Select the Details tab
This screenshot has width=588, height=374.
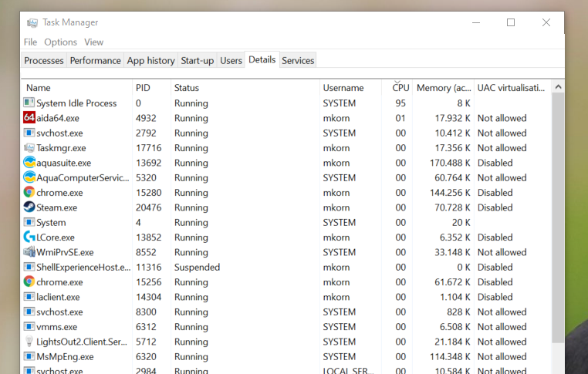pyautogui.click(x=262, y=59)
